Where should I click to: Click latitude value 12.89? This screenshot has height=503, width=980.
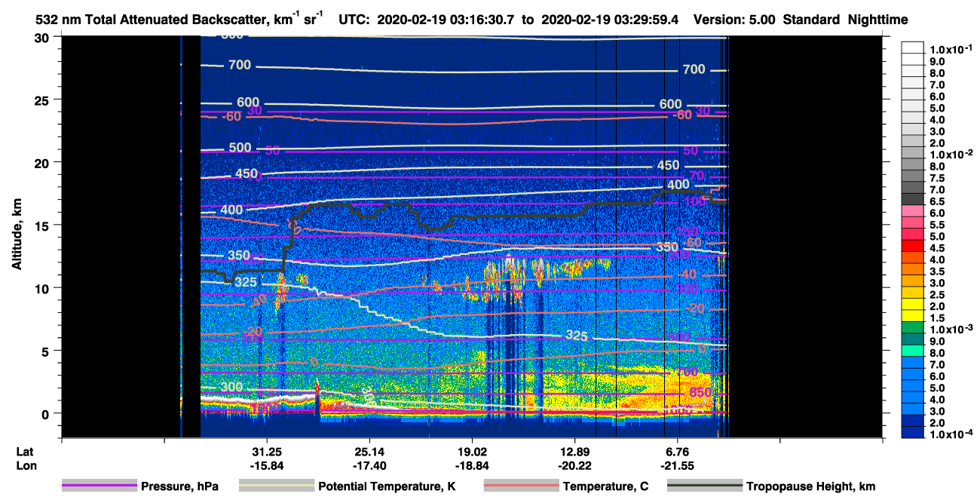point(576,452)
